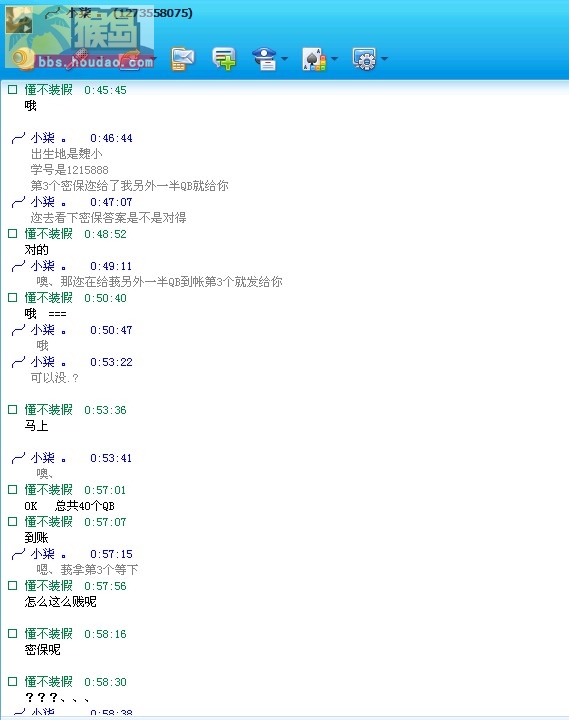Click the timestamp 0:57:07
This screenshot has width=569, height=720.
click(105, 522)
